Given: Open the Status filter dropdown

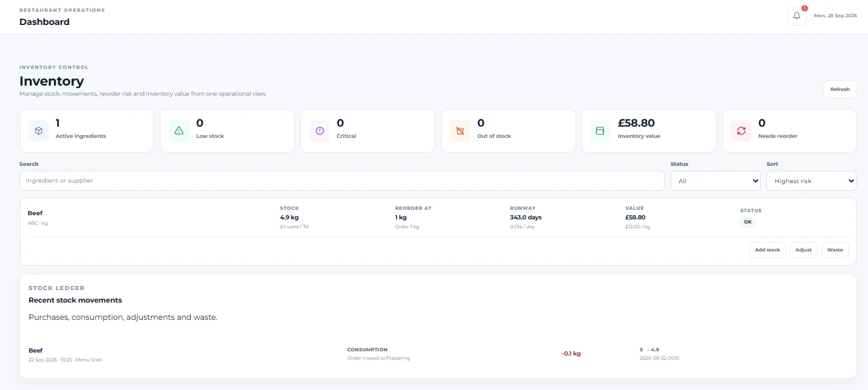Looking at the screenshot, I should 715,181.
